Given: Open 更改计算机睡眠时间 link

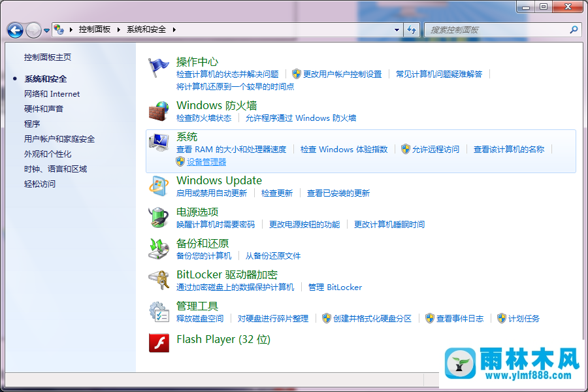Looking at the screenshot, I should tap(389, 224).
